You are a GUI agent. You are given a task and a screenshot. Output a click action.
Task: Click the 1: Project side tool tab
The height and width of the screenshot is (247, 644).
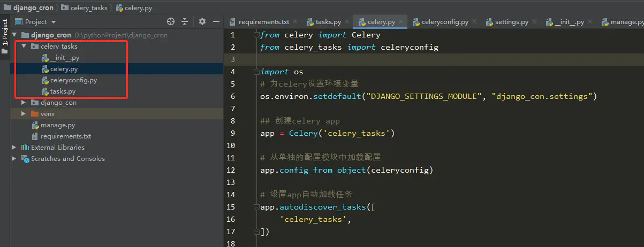[5, 36]
